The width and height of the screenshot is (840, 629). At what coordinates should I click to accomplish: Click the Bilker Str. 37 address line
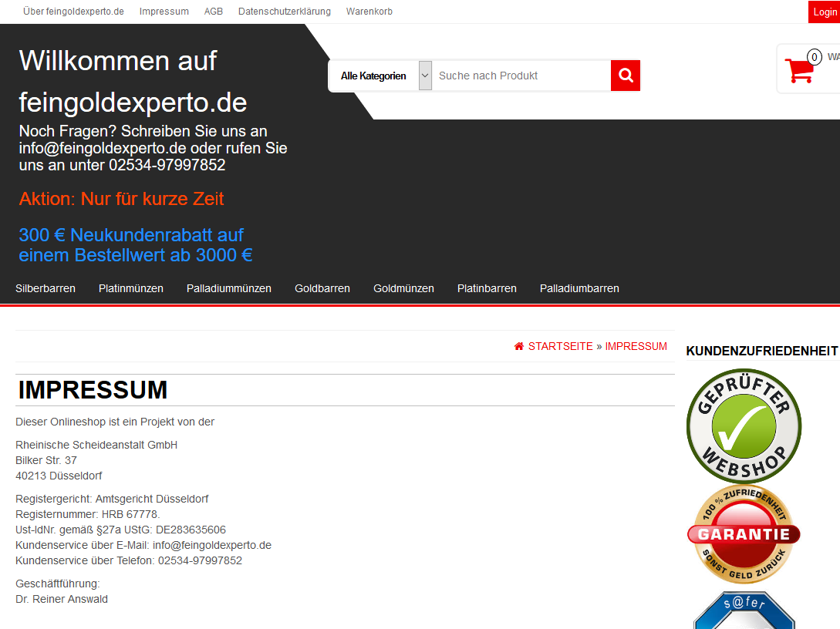[46, 460]
